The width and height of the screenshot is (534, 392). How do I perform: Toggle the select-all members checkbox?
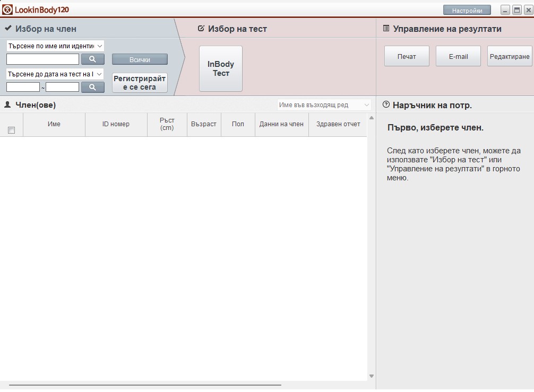coord(12,130)
